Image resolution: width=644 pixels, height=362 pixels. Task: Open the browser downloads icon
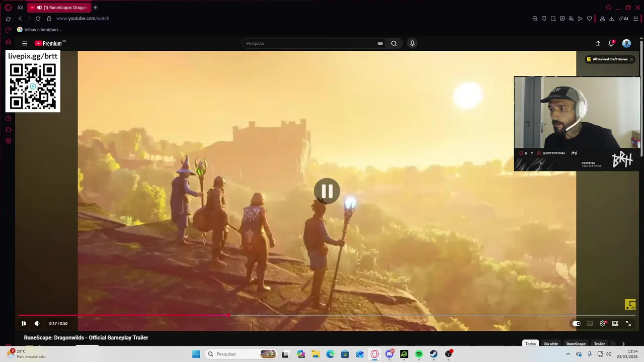point(611,19)
